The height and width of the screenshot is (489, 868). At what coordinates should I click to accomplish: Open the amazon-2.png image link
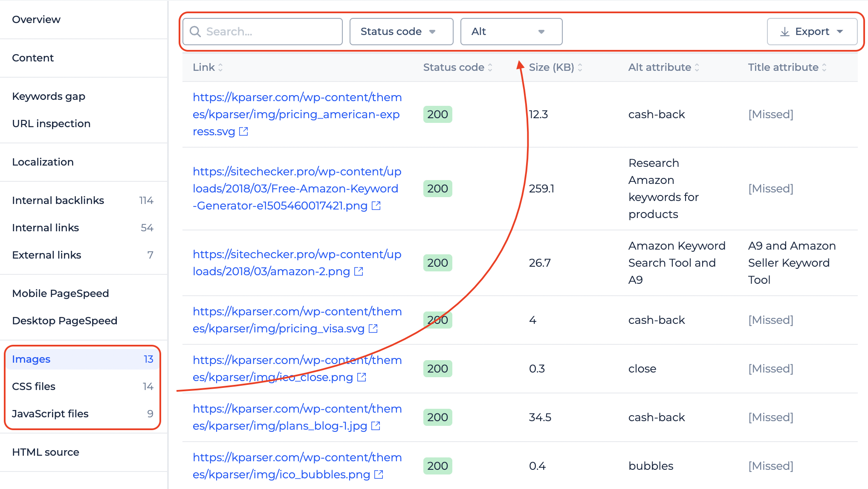coord(297,263)
